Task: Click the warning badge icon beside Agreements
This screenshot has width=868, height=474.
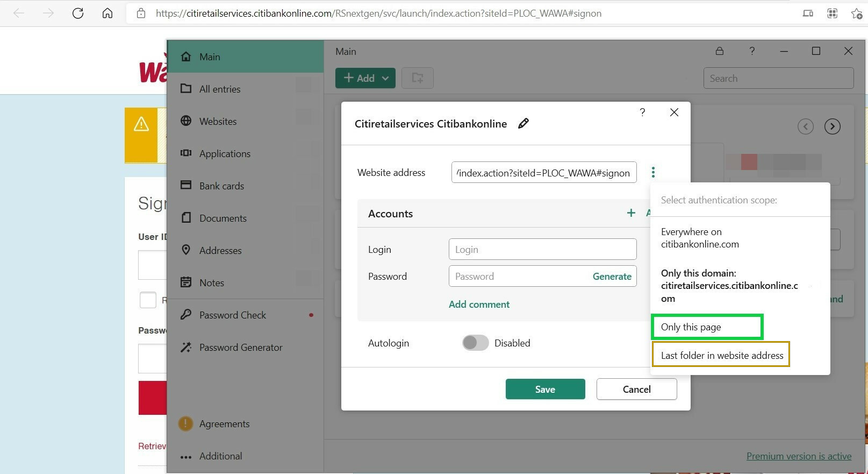Action: [x=185, y=423]
